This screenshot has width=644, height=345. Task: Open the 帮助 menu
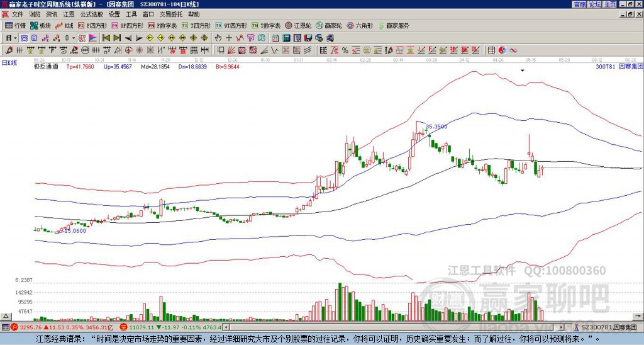[x=194, y=14]
